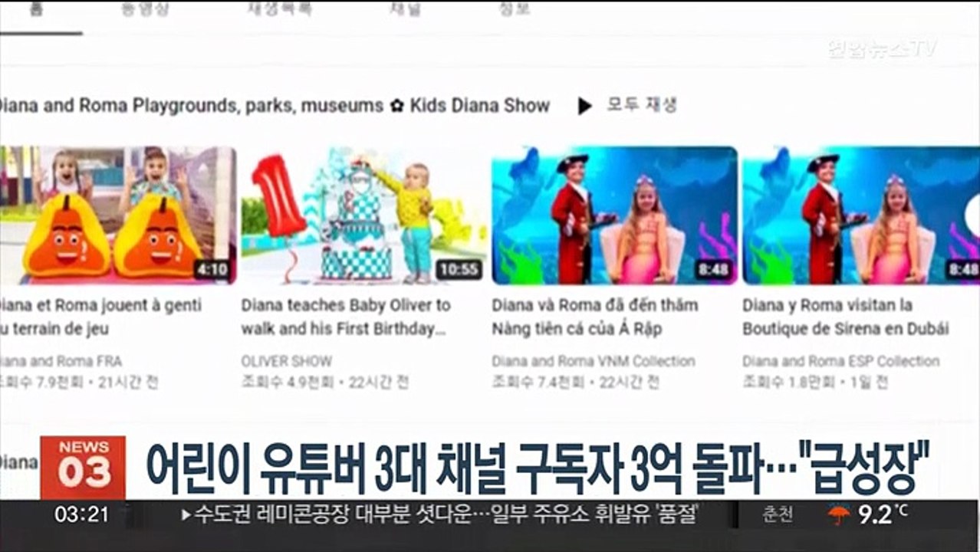Open the mermaid thumbnail above Spanish title
This screenshot has height=552, width=980.
click(x=861, y=215)
